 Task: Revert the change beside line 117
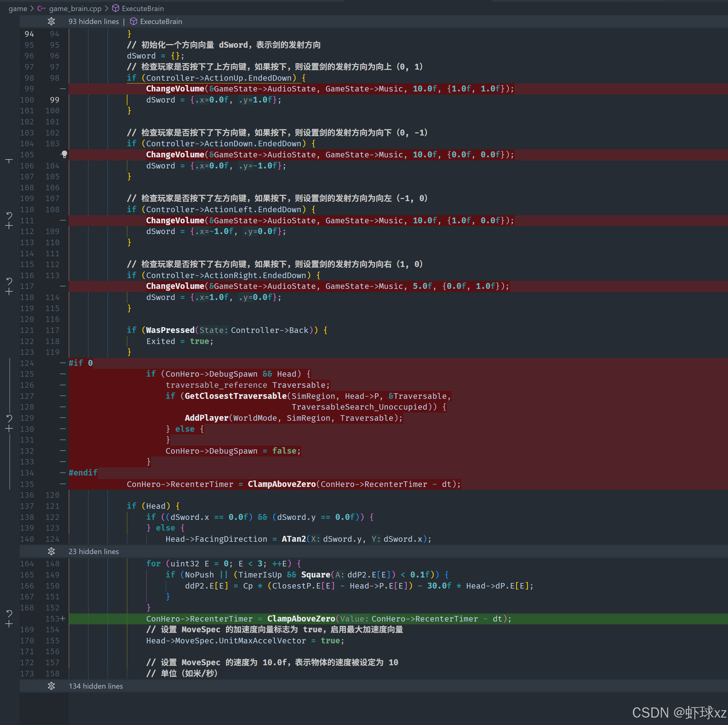pyautogui.click(x=10, y=281)
